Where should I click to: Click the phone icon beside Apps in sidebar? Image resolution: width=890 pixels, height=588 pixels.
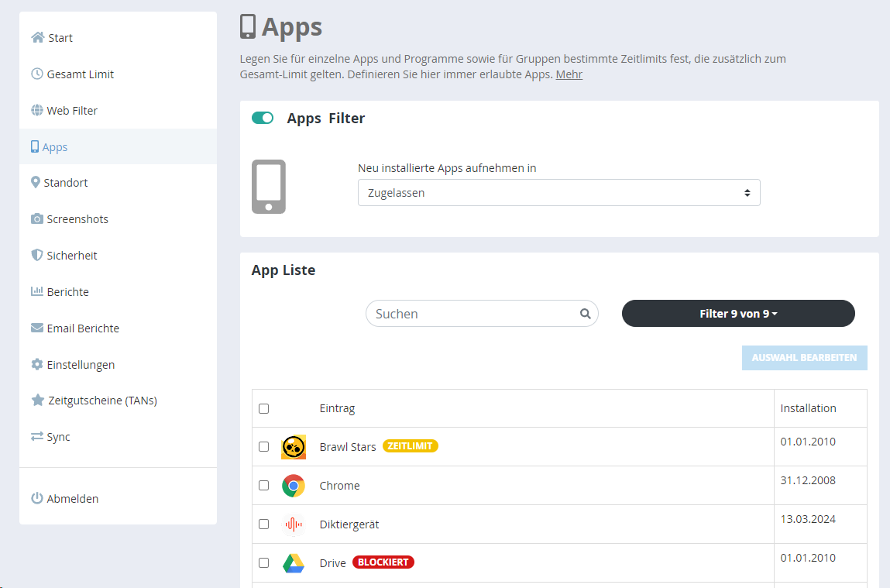[35, 146]
